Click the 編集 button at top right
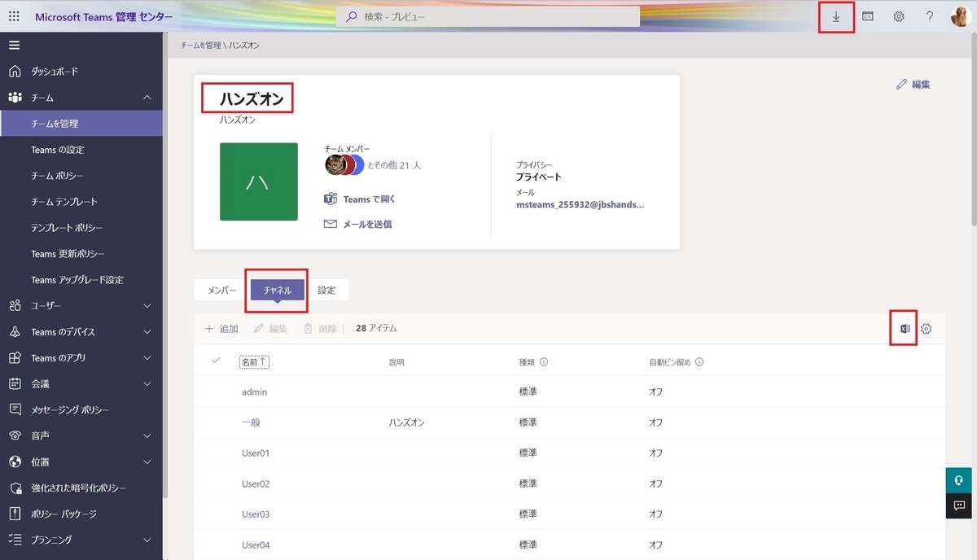This screenshot has height=560, width=977. 913,84
